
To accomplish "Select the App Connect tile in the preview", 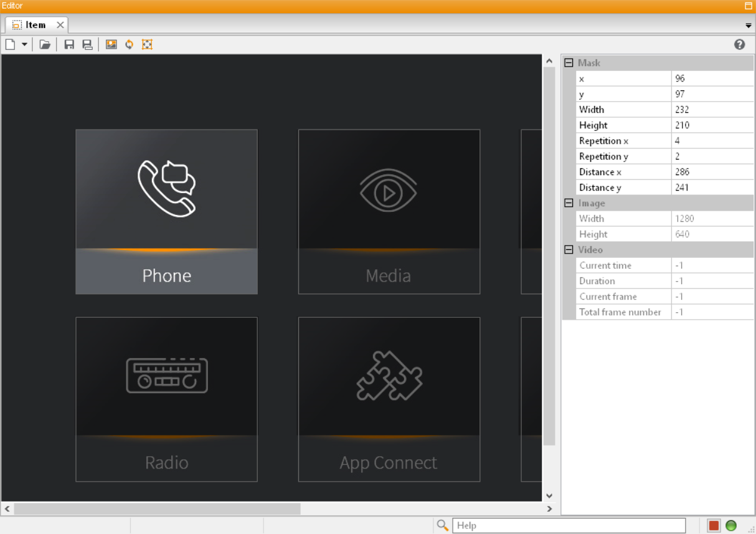I will pyautogui.click(x=389, y=399).
